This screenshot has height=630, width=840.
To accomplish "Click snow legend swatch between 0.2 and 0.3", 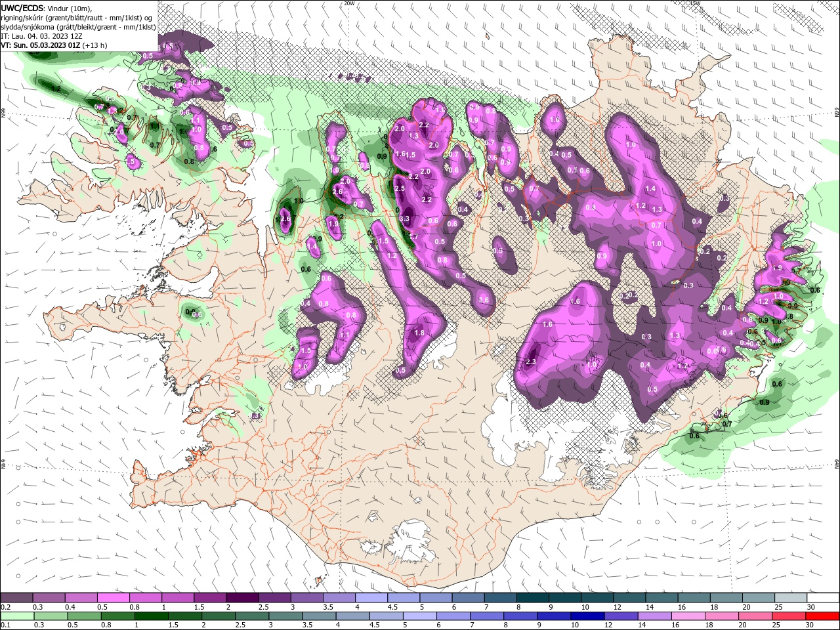I will click(x=16, y=598).
